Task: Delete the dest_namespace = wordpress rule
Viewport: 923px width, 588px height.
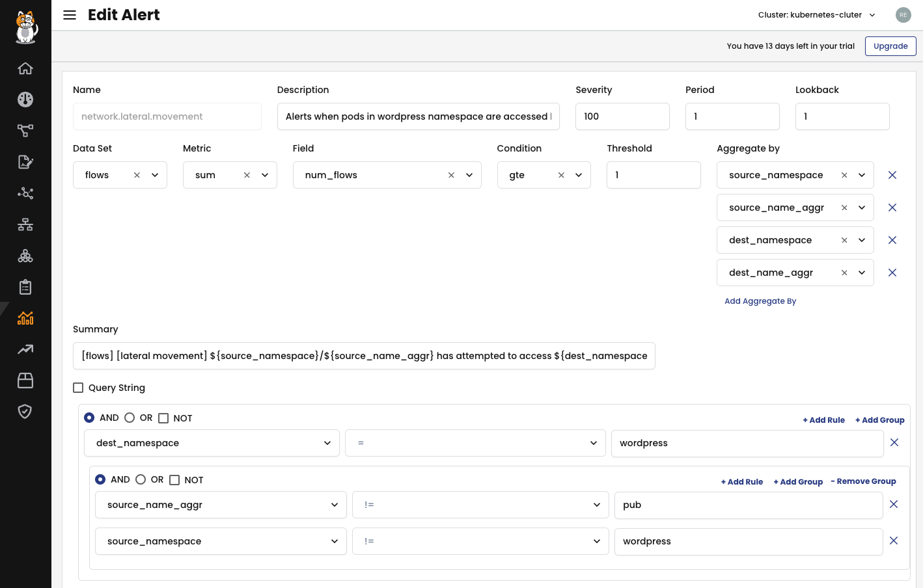Action: point(894,442)
